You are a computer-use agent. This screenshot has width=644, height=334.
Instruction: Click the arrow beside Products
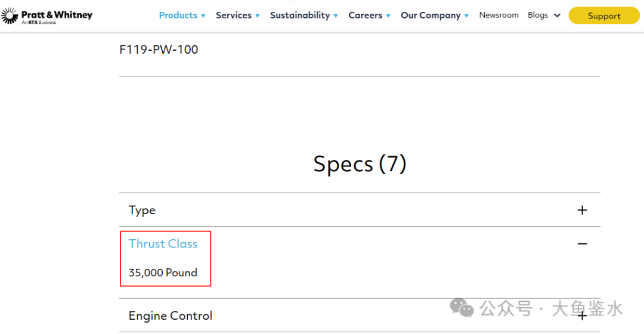pyautogui.click(x=203, y=16)
